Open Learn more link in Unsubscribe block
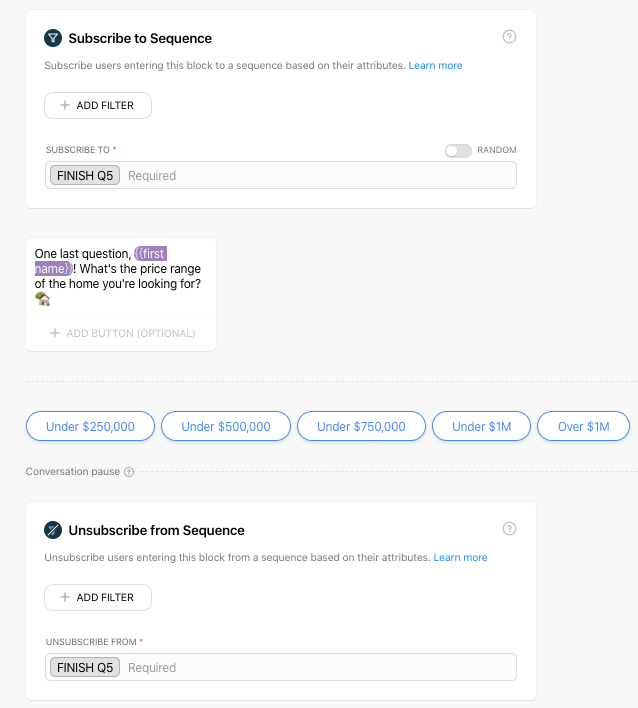638x708 pixels. [x=460, y=557]
